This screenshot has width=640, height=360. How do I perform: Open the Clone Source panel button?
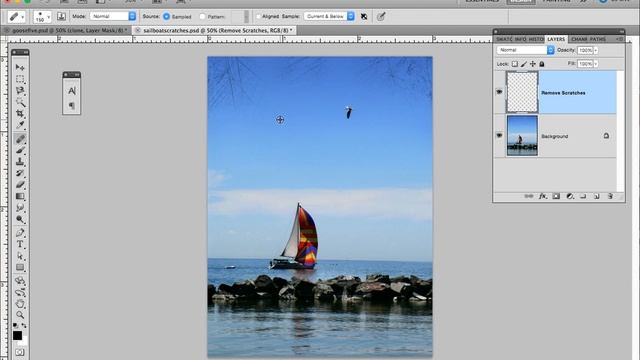[61, 16]
